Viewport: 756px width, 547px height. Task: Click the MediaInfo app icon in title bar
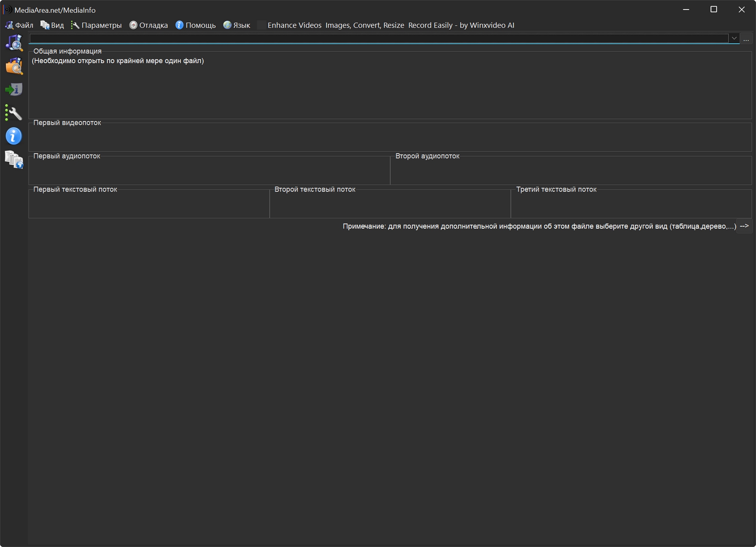click(7, 10)
